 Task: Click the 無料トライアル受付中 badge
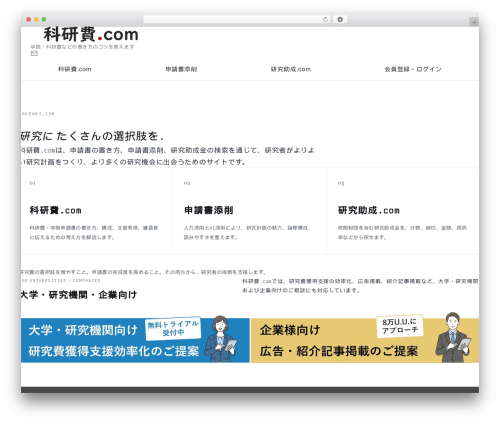173,328
